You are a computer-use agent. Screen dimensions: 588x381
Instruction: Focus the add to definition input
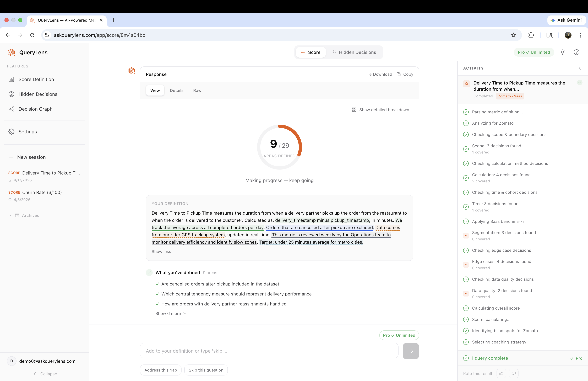point(269,351)
